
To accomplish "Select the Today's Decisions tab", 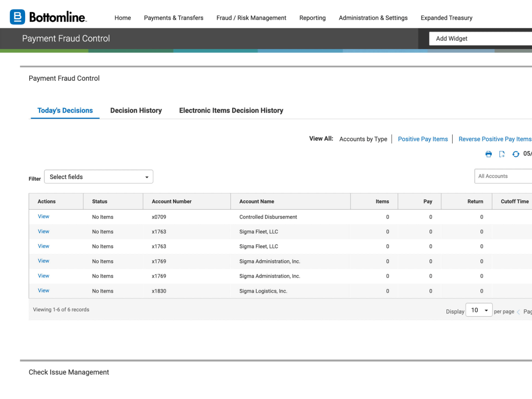I will [65, 111].
